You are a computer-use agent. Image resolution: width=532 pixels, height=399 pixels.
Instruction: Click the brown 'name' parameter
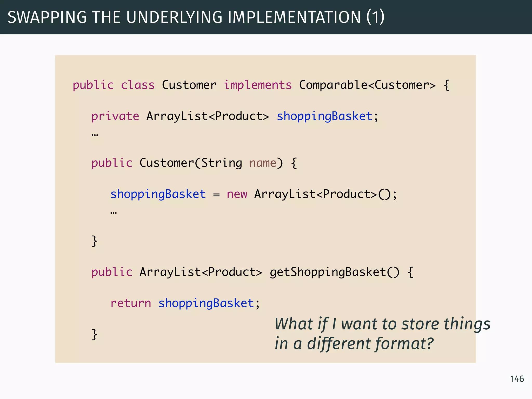263,163
